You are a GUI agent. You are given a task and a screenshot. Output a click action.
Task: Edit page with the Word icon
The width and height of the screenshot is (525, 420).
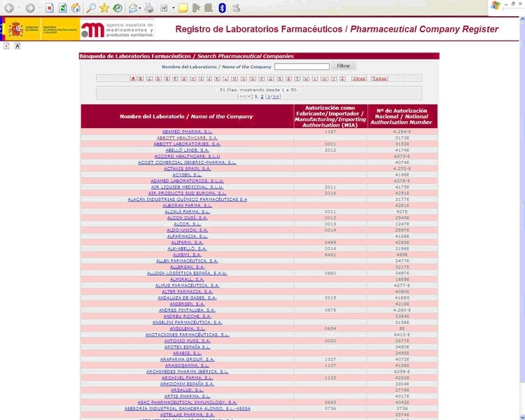click(x=164, y=8)
